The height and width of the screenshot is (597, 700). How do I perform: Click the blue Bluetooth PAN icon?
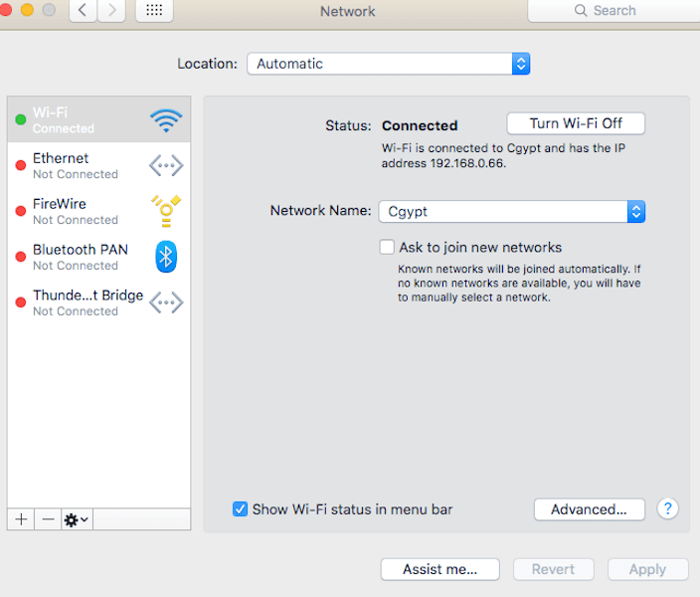pos(166,257)
